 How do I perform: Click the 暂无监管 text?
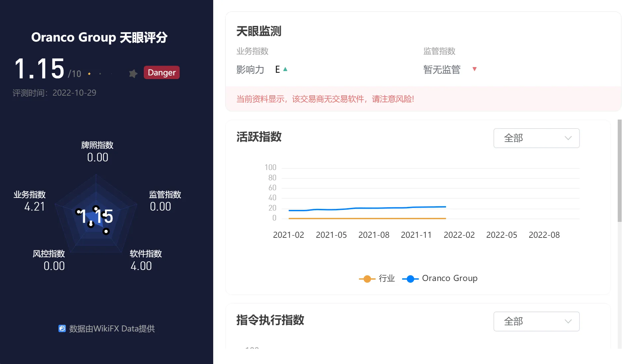442,69
